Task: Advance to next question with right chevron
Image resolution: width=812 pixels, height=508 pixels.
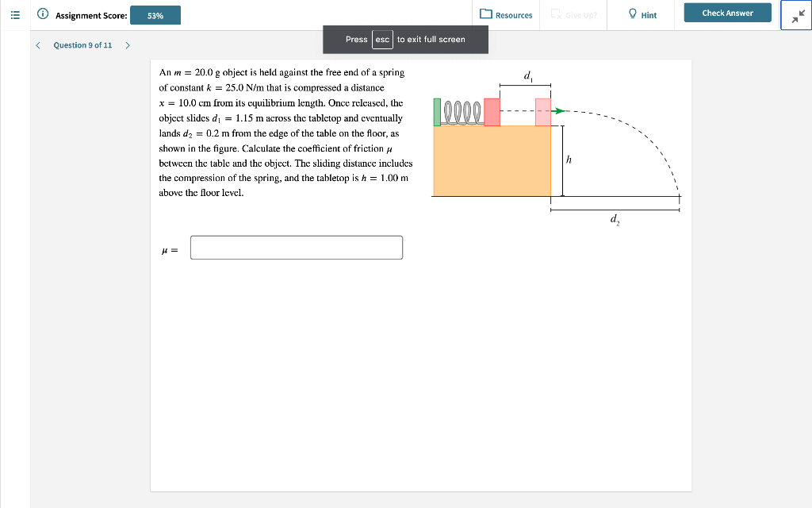Action: 127,45
